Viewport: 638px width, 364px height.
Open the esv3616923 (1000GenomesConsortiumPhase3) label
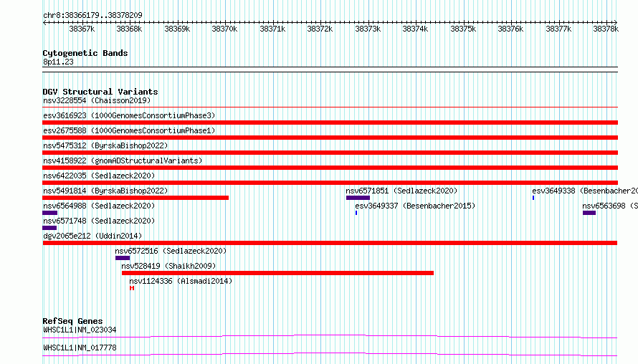coord(129,115)
